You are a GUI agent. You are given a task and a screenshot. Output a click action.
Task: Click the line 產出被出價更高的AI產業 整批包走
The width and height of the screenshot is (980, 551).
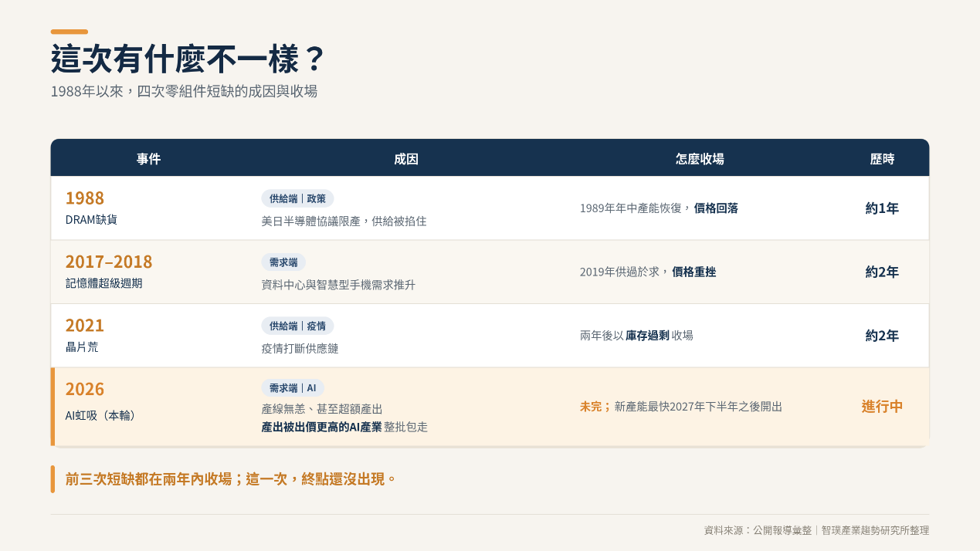coord(344,427)
